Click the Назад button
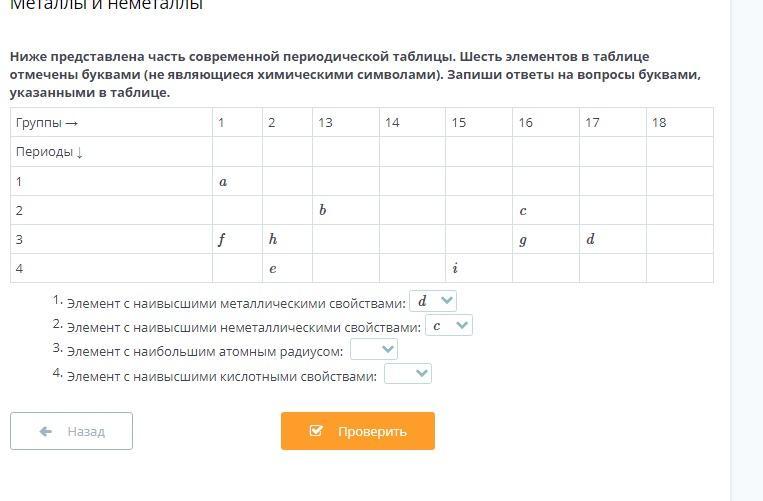 tap(72, 431)
